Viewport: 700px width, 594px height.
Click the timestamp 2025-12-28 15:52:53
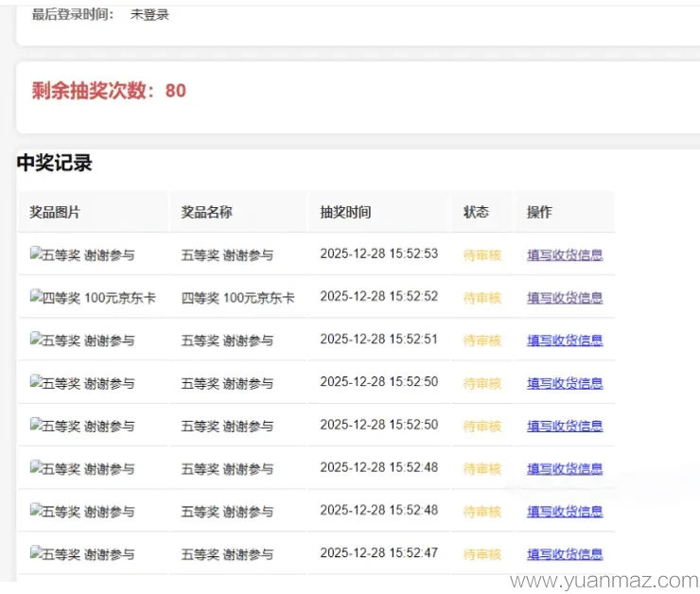tap(379, 253)
